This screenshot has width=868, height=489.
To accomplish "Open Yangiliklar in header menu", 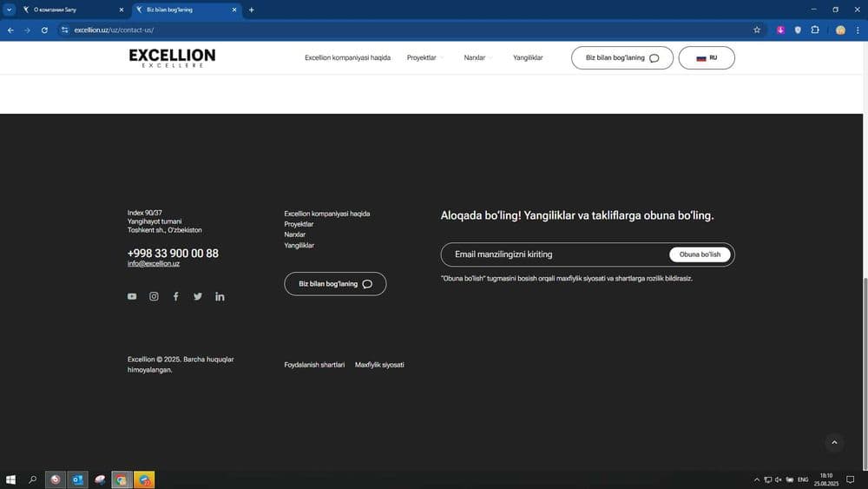I will click(x=528, y=57).
